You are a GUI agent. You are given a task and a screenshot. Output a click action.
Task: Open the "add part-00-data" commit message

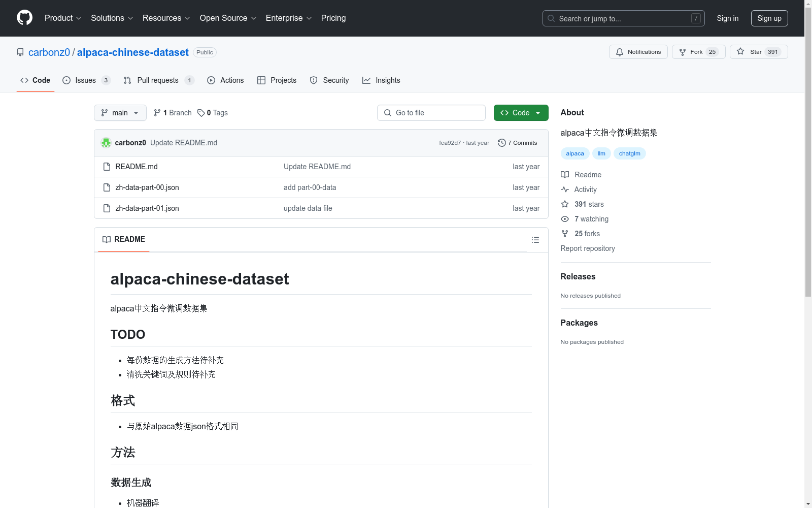tap(310, 187)
